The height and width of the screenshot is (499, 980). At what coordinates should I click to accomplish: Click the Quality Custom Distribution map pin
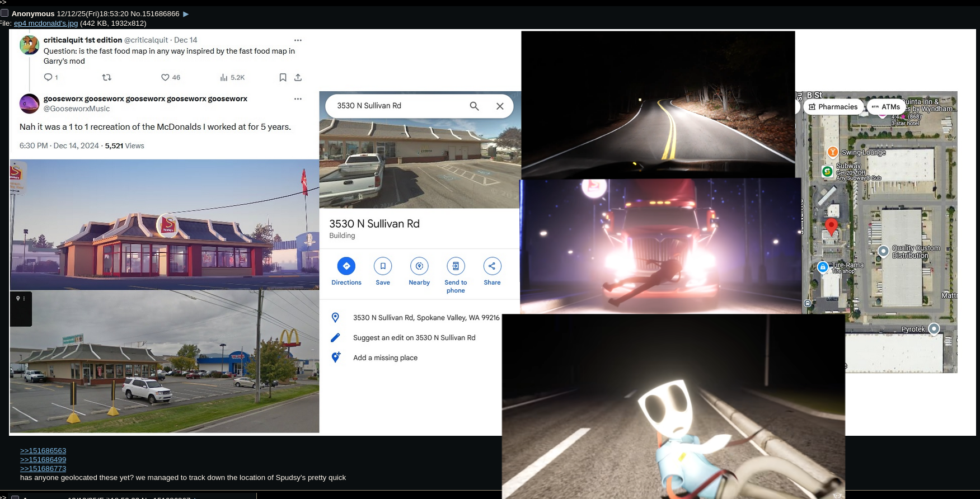[883, 251]
